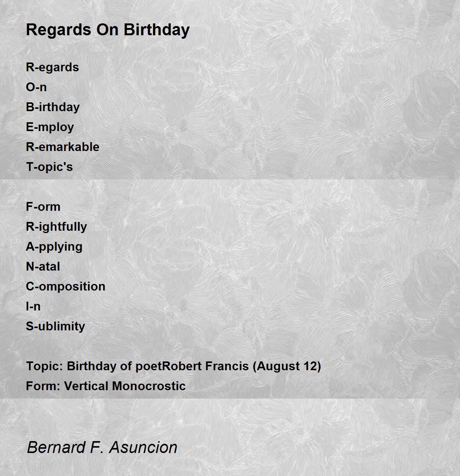Click the author name Bernard F. Asuncion
The width and height of the screenshot is (460, 476).
(x=102, y=447)
